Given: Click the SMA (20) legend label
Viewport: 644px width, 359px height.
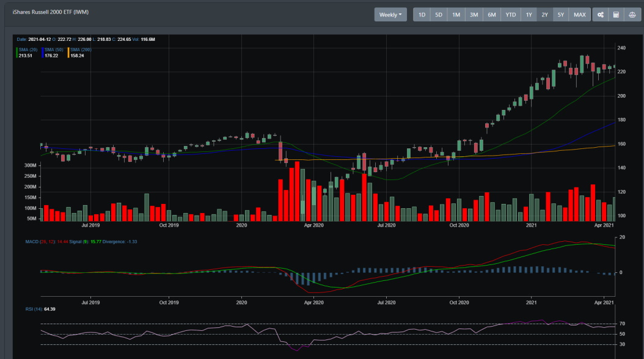Looking at the screenshot, I should 28,49.
